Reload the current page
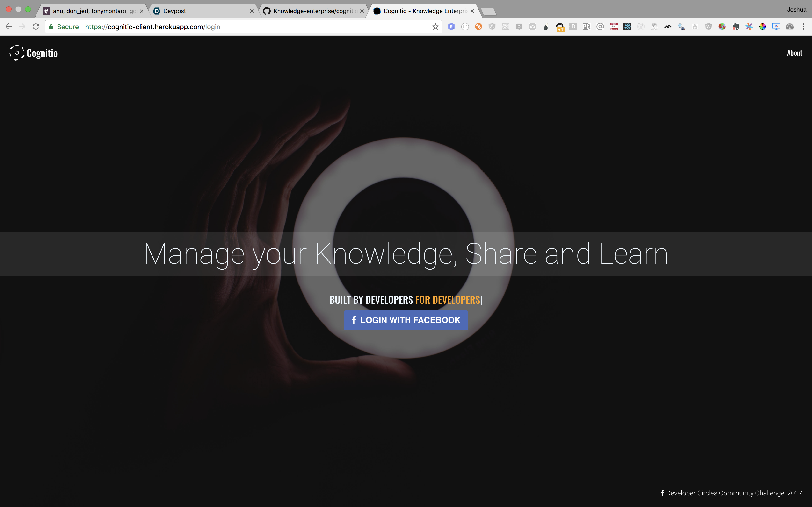The width and height of the screenshot is (812, 507). pos(36,27)
